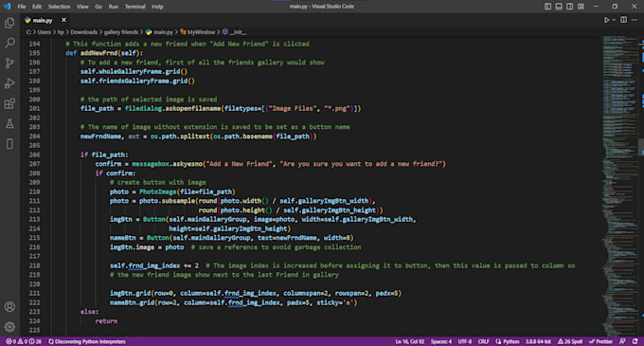Open the Help menu
Image resolution: width=644 pixels, height=346 pixels.
click(x=157, y=7)
